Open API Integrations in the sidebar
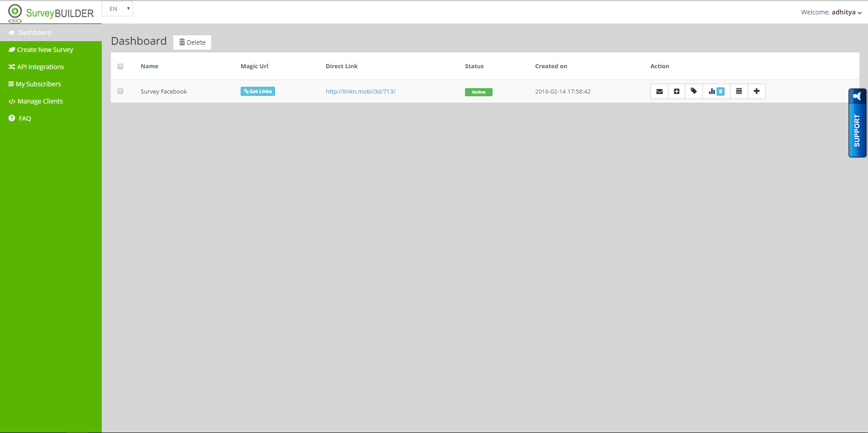 point(40,67)
